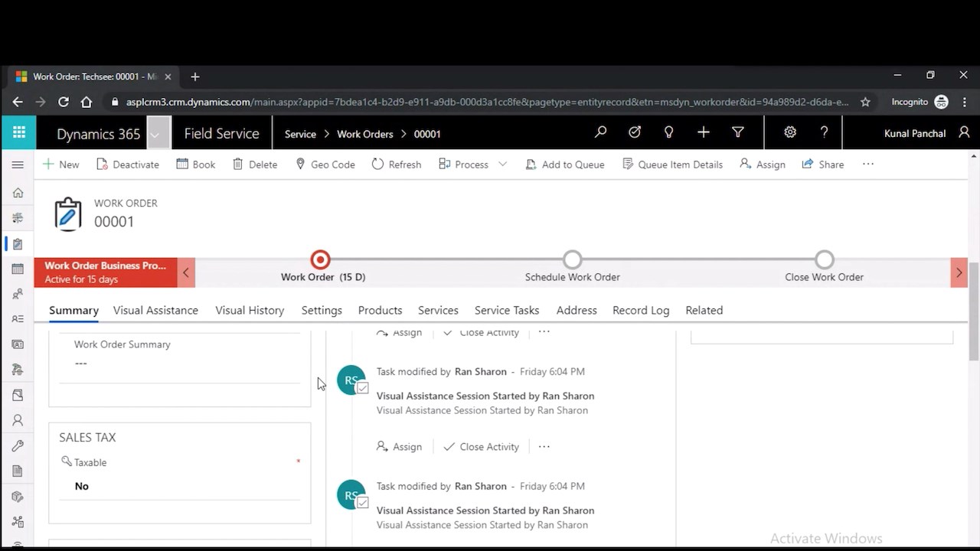Click the Taxable field value No

82,486
